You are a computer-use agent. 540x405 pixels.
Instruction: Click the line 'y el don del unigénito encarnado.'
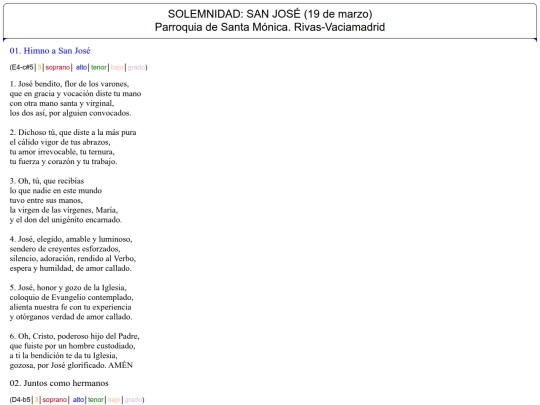66,220
